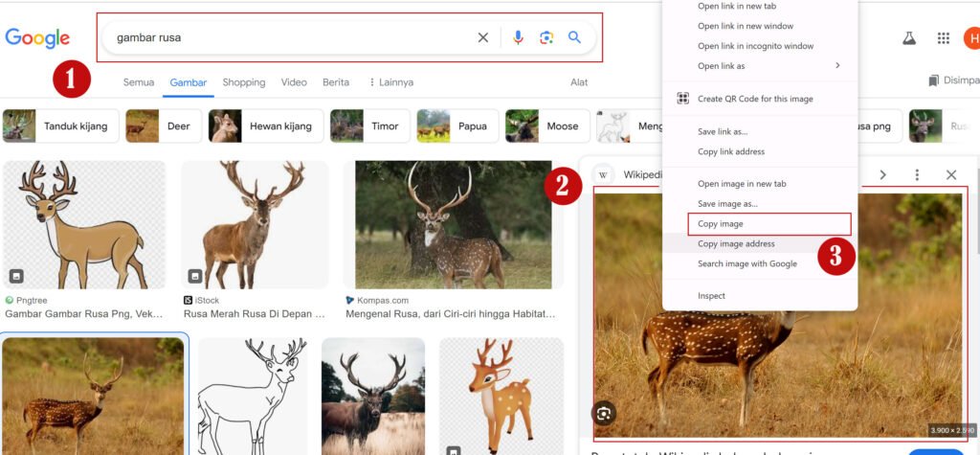
Task: Open Search Labs flask icon
Action: coord(909,38)
